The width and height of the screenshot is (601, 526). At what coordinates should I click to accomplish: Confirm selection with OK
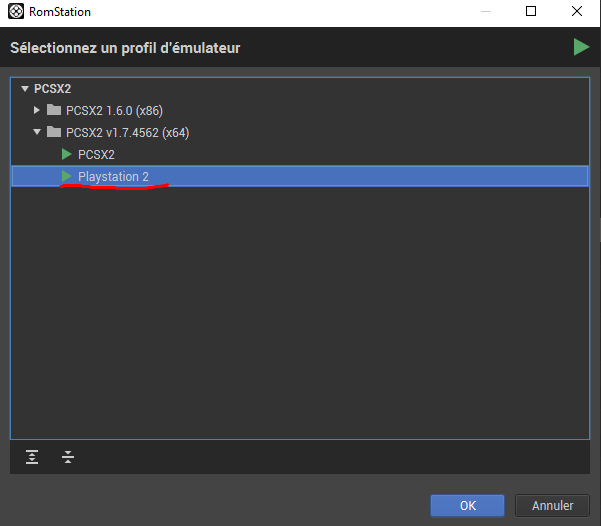468,506
